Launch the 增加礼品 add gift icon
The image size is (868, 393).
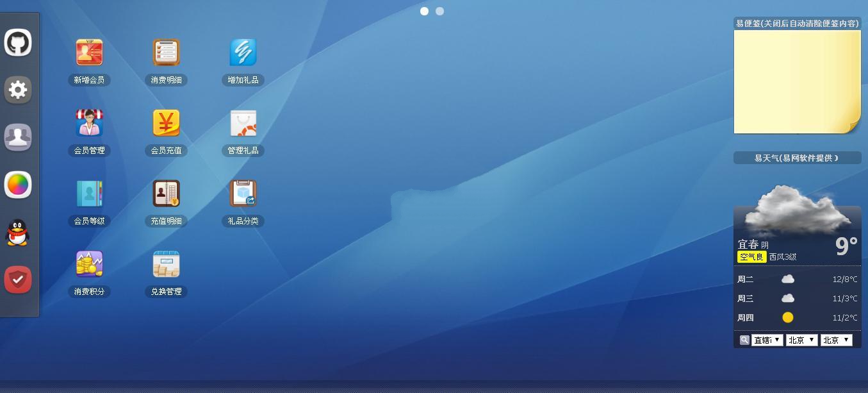click(x=243, y=53)
